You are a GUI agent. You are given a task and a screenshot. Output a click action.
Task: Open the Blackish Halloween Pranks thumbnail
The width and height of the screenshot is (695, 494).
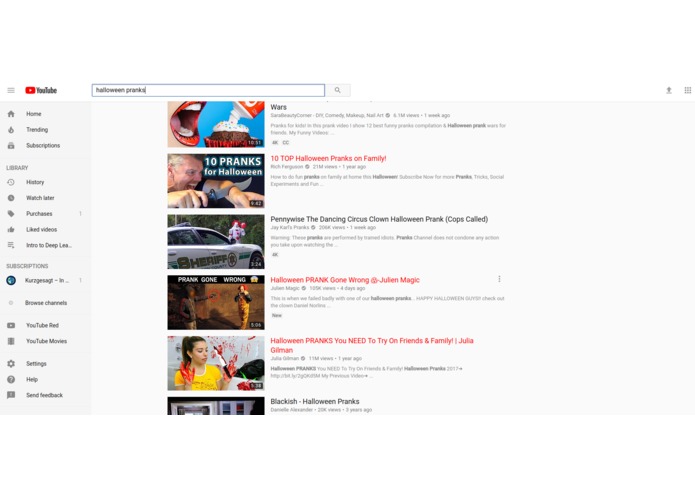pyautogui.click(x=216, y=406)
